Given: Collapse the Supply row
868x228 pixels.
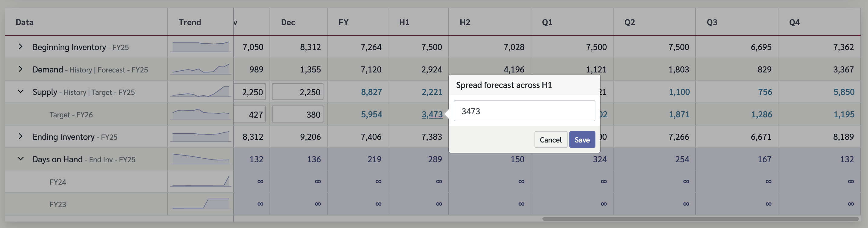Looking at the screenshot, I should coord(21,91).
